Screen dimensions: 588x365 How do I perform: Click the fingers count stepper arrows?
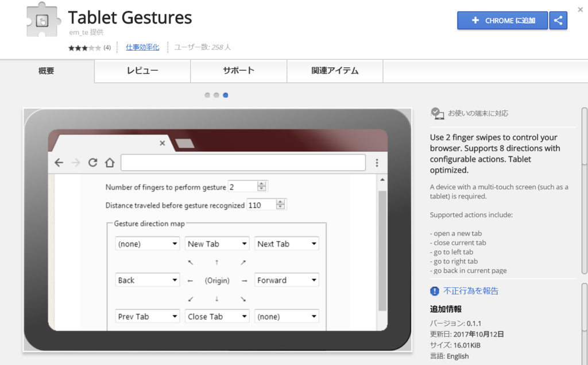click(x=262, y=186)
